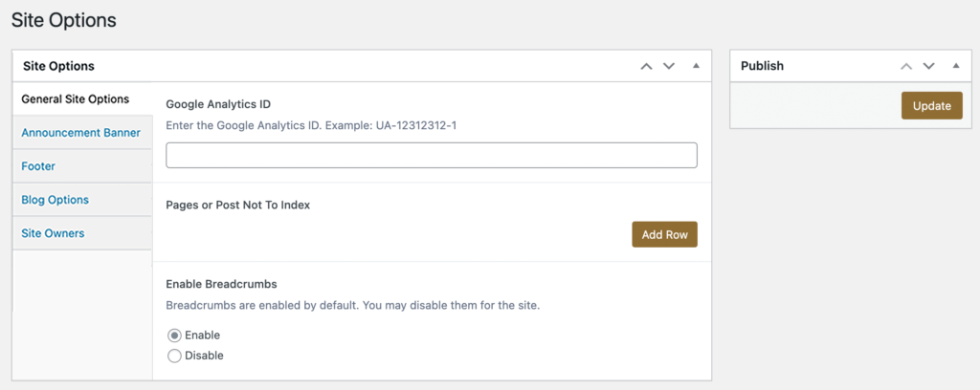Switch to the Footer tab
The image size is (980, 390).
(82, 166)
